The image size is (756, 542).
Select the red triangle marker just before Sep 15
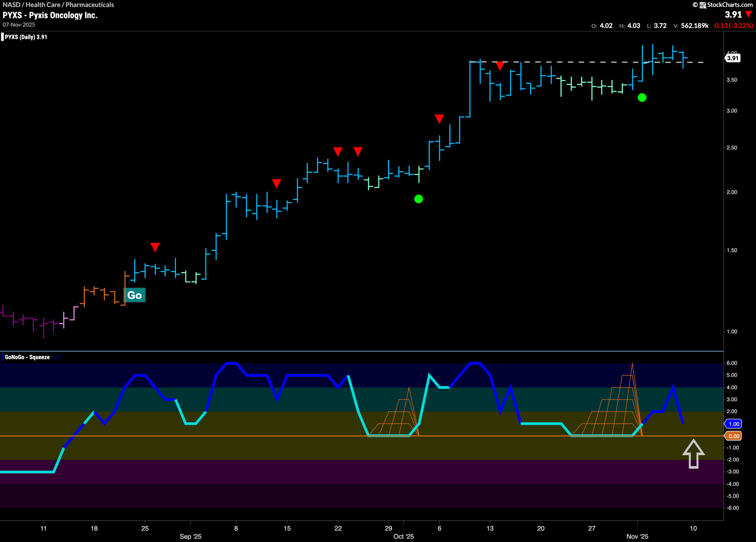tap(276, 183)
